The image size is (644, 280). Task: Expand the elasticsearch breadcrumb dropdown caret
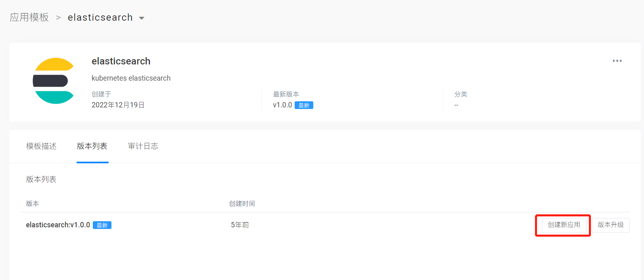142,18
